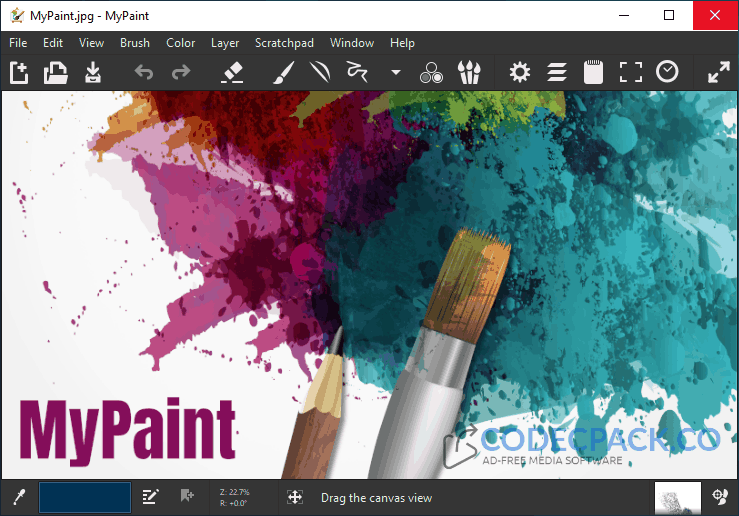Open a file from disk icon
Screen dimensions: 739x516
tap(56, 73)
